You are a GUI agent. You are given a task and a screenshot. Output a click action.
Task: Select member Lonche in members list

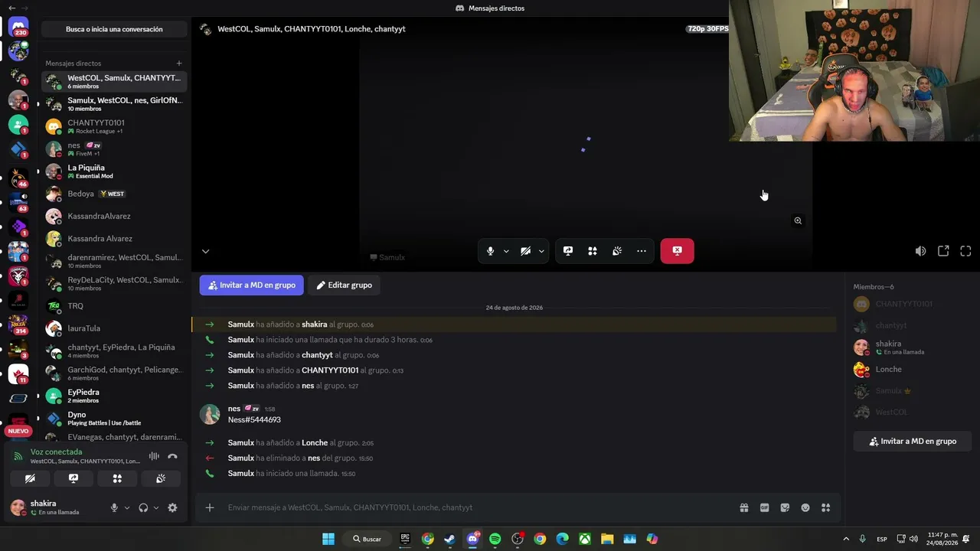(x=911, y=370)
